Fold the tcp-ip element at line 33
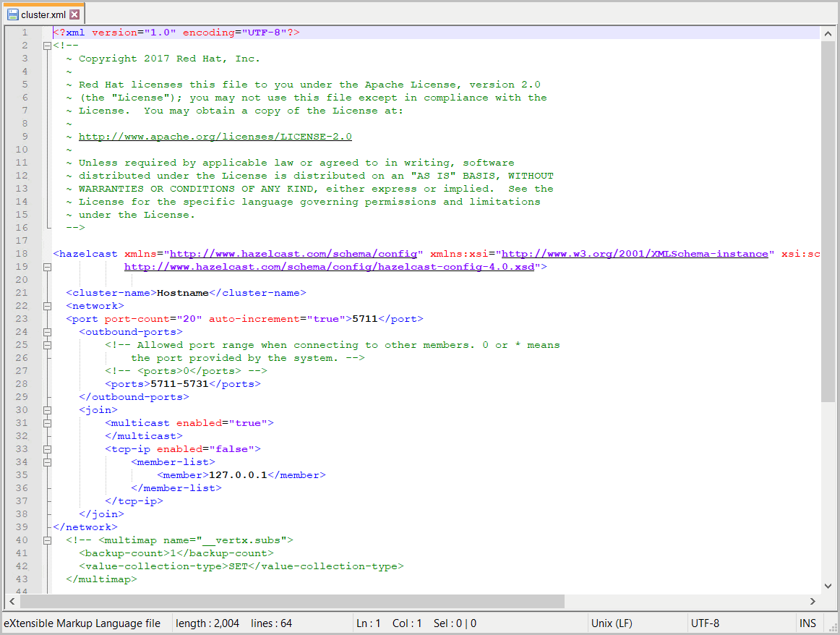Viewport: 840px width, 635px height. point(47,449)
